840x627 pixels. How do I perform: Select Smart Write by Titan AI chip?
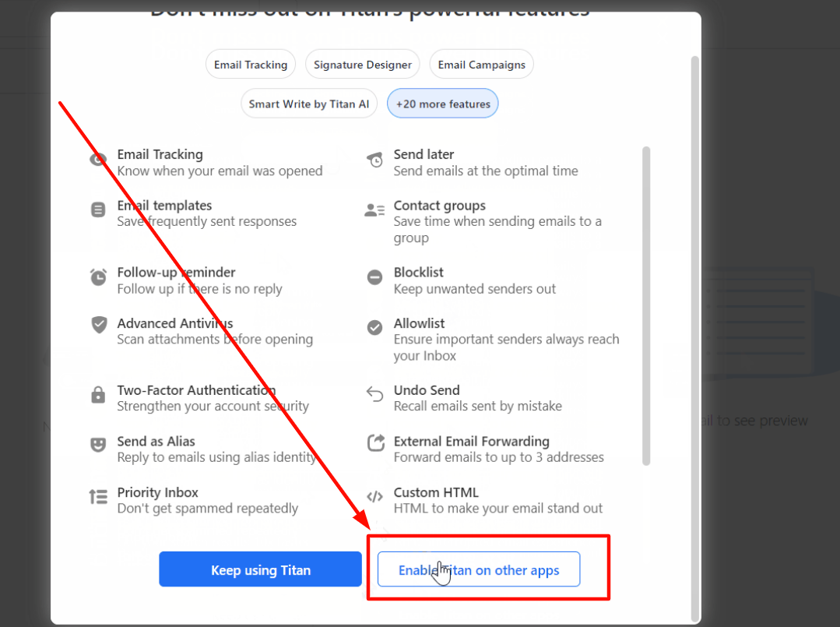(309, 104)
